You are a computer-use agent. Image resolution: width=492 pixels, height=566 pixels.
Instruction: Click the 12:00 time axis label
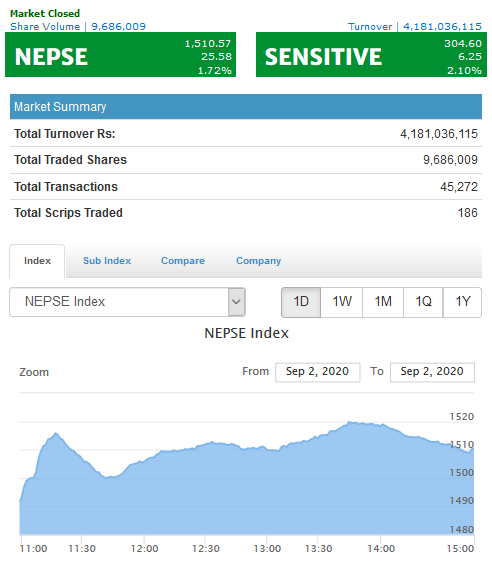144,549
